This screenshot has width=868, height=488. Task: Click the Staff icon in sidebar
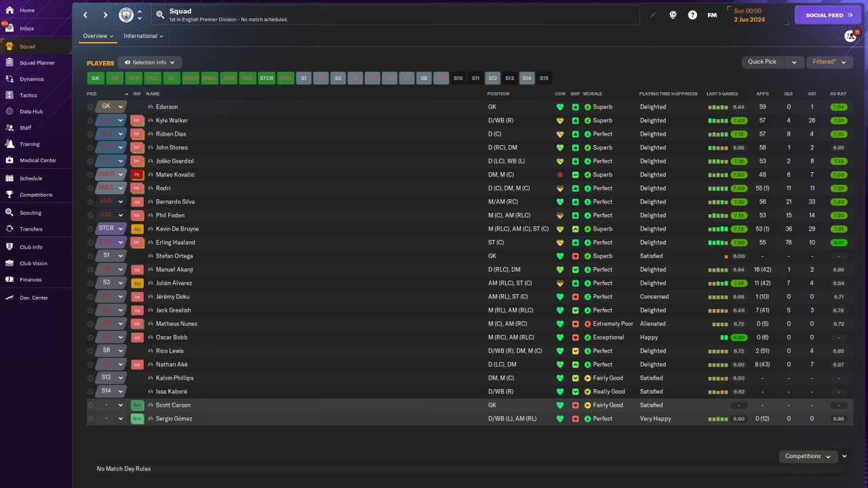[9, 128]
